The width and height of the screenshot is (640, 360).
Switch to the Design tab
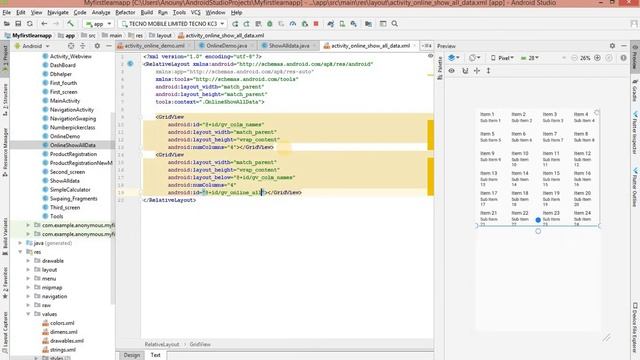[131, 355]
